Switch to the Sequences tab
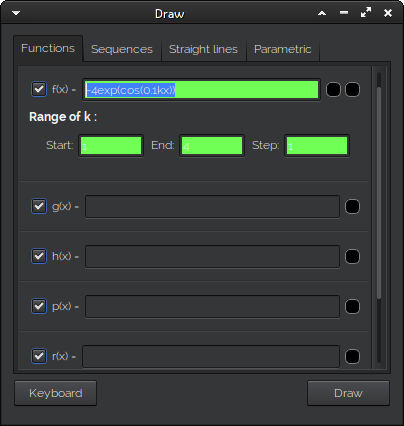 point(122,49)
